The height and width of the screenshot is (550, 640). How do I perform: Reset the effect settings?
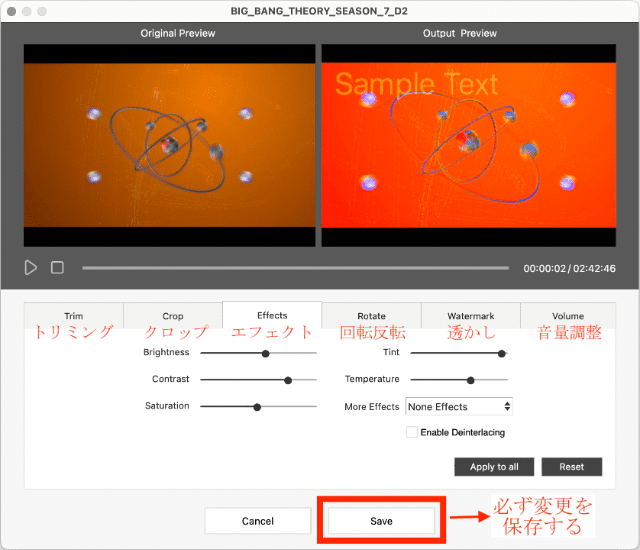(571, 467)
